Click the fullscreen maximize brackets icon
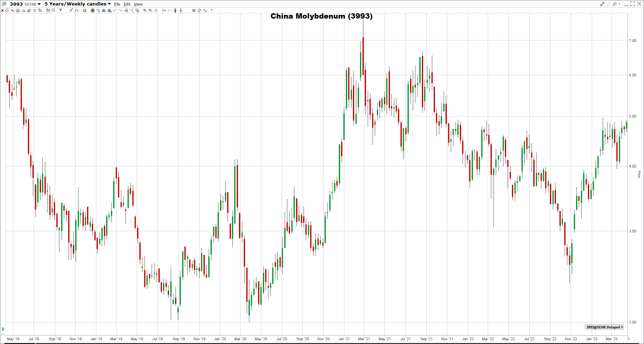 click(633, 4)
